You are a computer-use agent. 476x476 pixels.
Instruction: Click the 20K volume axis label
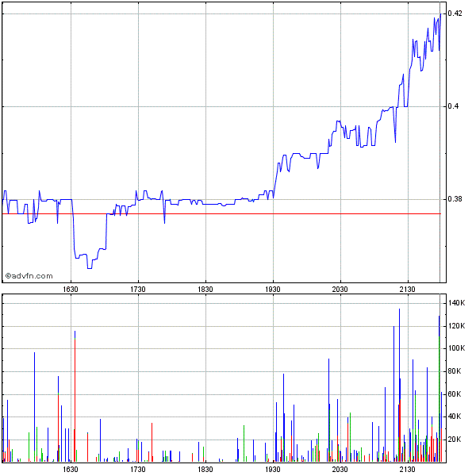point(455,440)
